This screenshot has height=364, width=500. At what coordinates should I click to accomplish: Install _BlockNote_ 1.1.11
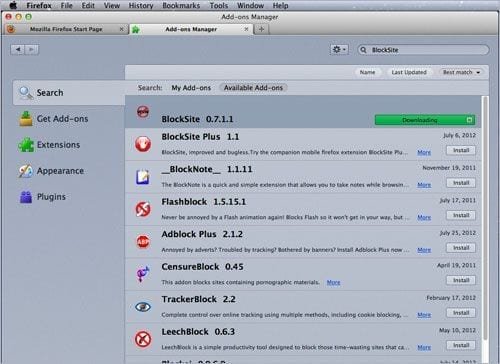tap(461, 183)
